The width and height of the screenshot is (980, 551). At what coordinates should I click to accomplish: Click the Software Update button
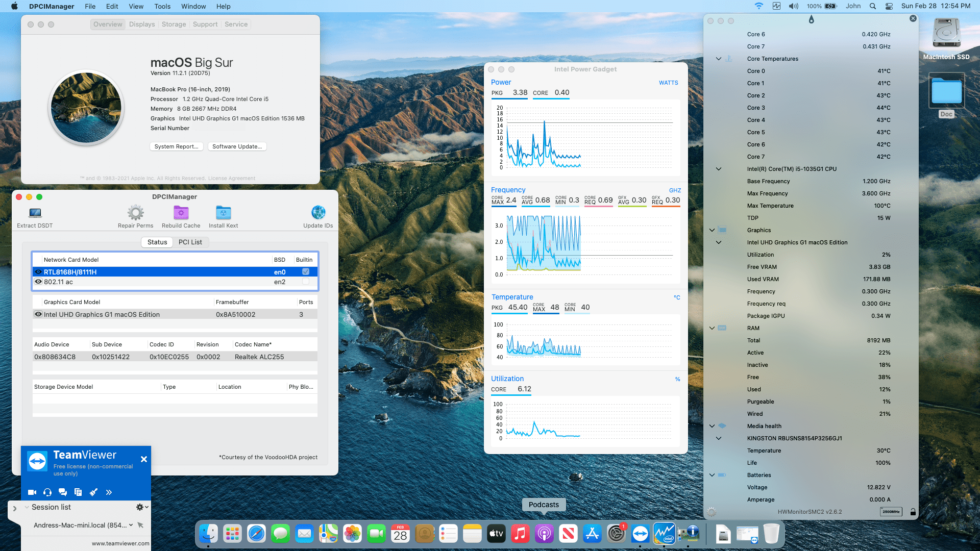coord(237,146)
